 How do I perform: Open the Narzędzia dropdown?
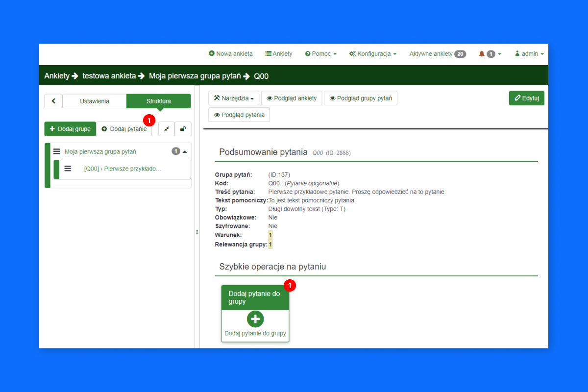coord(234,98)
